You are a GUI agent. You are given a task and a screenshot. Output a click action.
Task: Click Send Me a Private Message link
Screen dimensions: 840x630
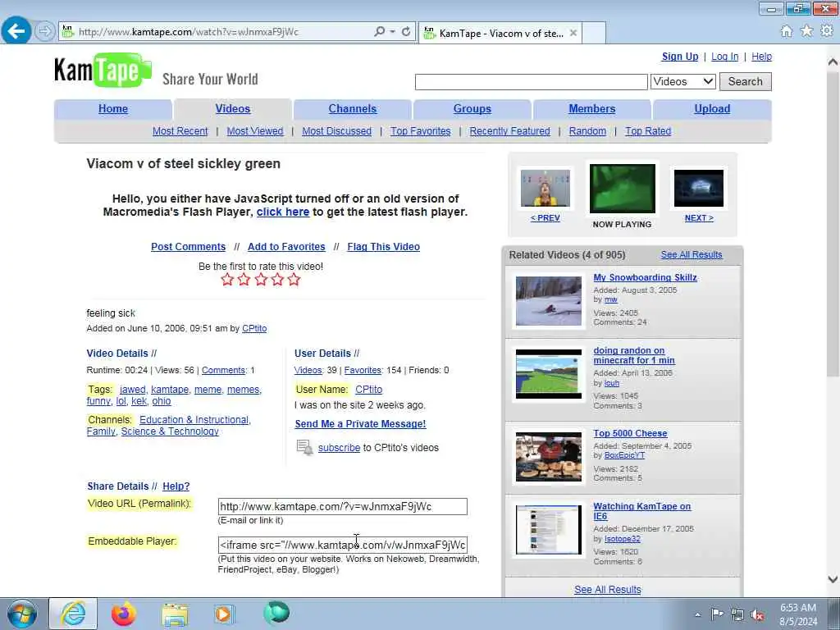[360, 424]
